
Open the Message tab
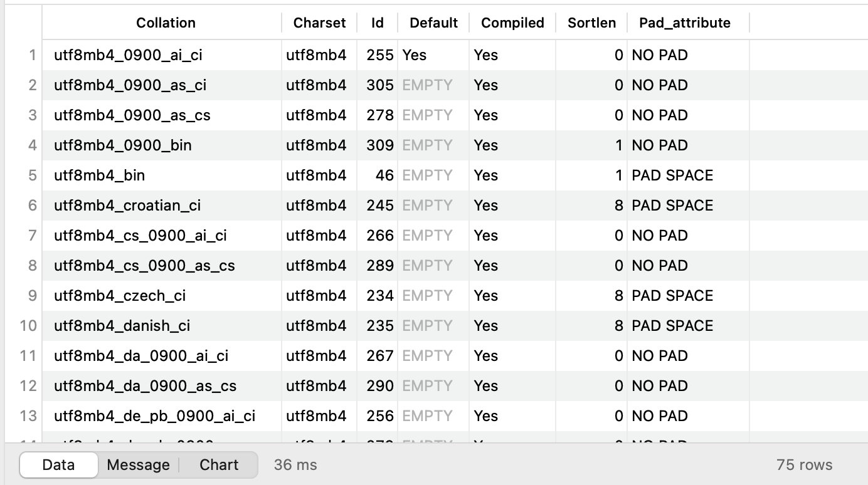point(138,465)
